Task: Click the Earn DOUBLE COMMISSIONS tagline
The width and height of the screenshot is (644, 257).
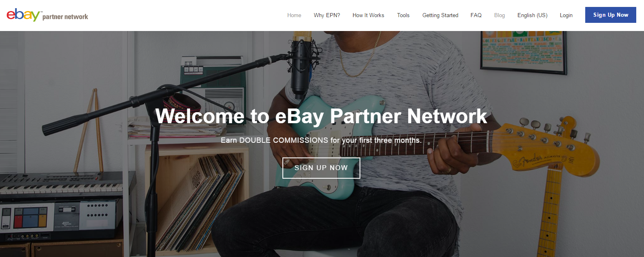Action: tap(321, 140)
